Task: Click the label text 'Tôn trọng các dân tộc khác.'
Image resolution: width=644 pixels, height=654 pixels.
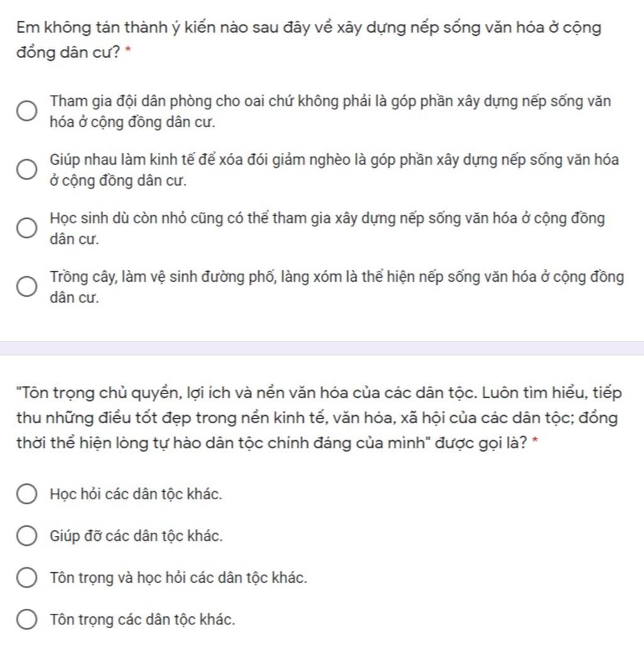Action: (x=143, y=620)
